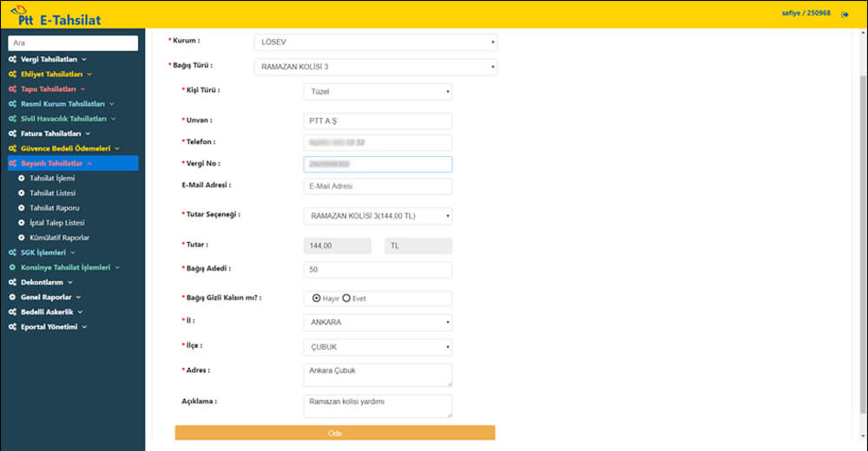The height and width of the screenshot is (451, 868).
Task: Click the Bağış Adedi field showing 50
Action: pos(378,270)
